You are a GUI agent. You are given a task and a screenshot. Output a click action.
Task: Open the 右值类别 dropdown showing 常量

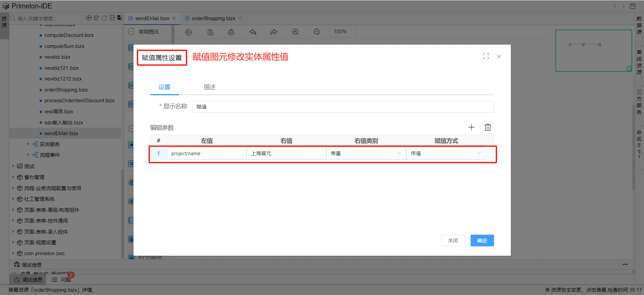[366, 154]
